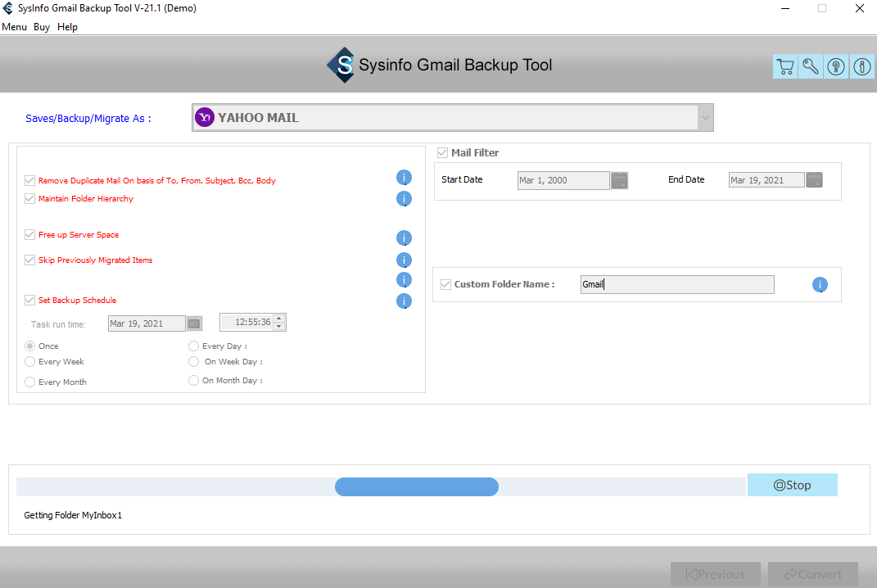
Task: Expand the YAHOO MAIL save-as dropdown
Action: (704, 118)
